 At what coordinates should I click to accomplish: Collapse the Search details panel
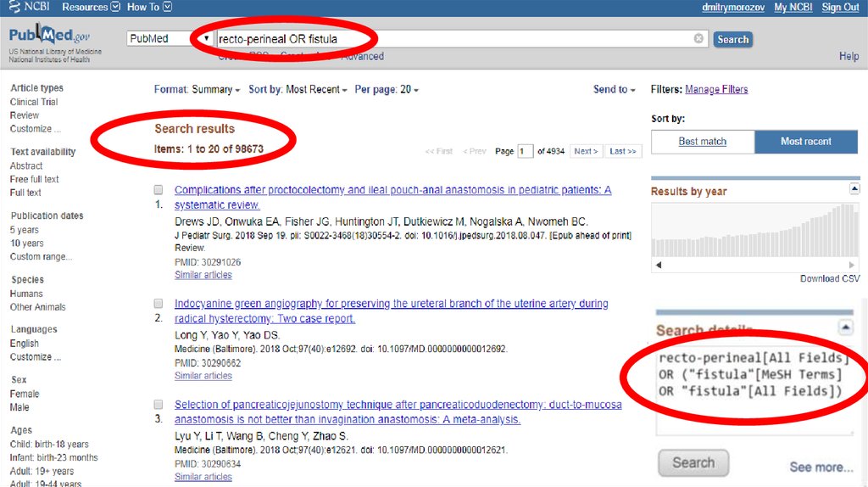tap(845, 327)
